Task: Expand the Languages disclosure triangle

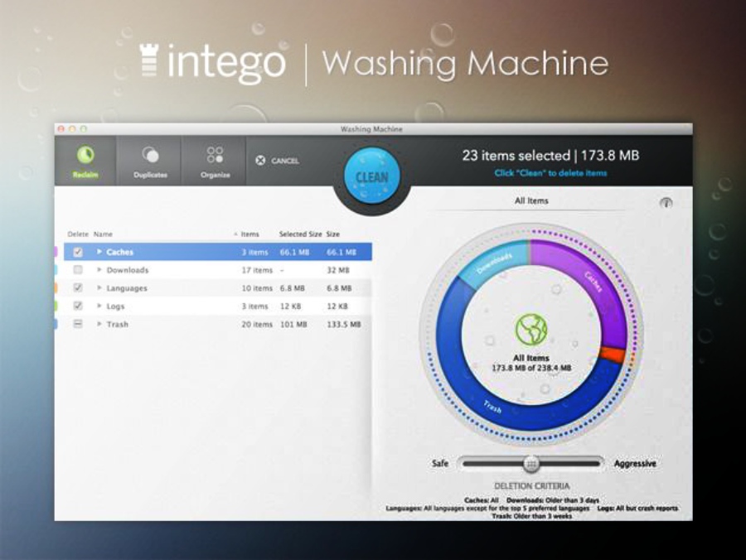Action: point(99,287)
